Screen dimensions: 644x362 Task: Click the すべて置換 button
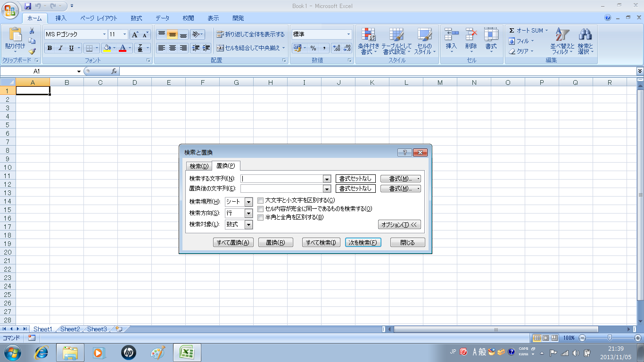click(x=233, y=242)
